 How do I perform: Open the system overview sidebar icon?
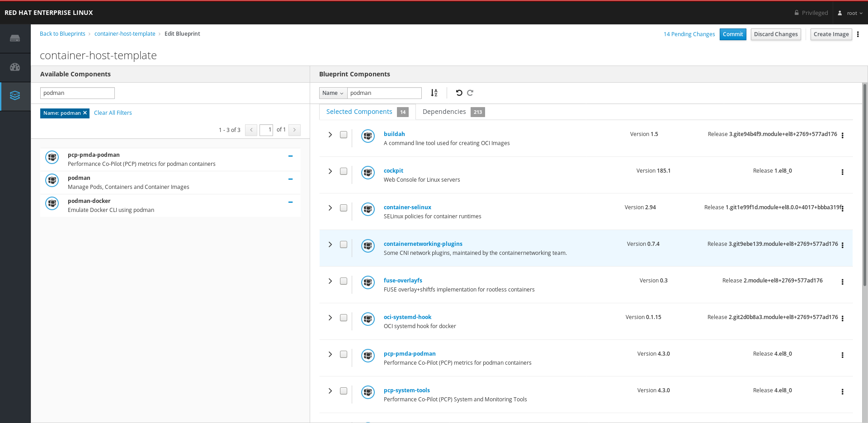(x=15, y=38)
